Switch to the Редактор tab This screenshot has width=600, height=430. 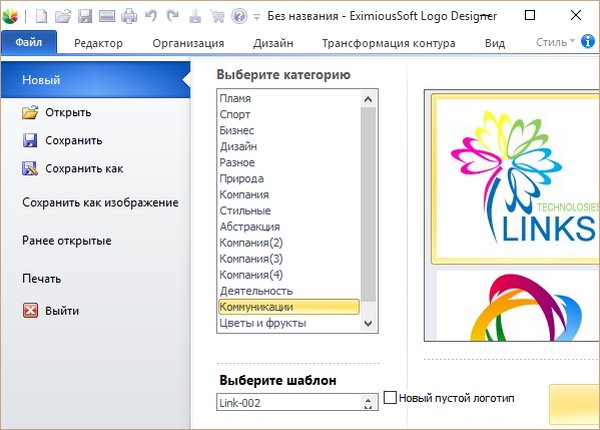(98, 43)
